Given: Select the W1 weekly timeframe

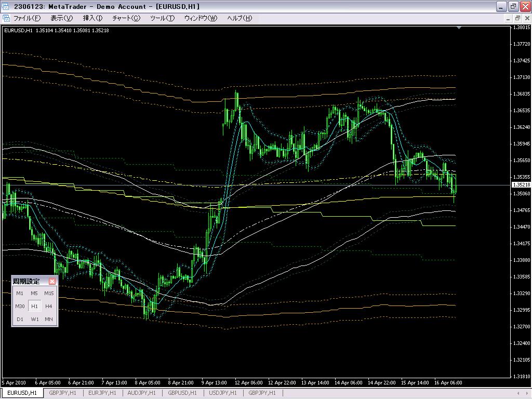Looking at the screenshot, I should coord(34,319).
